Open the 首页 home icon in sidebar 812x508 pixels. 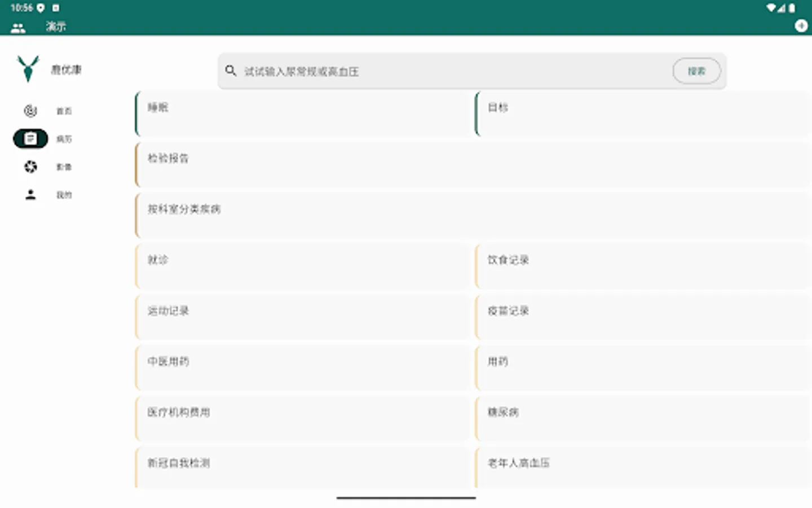point(30,111)
